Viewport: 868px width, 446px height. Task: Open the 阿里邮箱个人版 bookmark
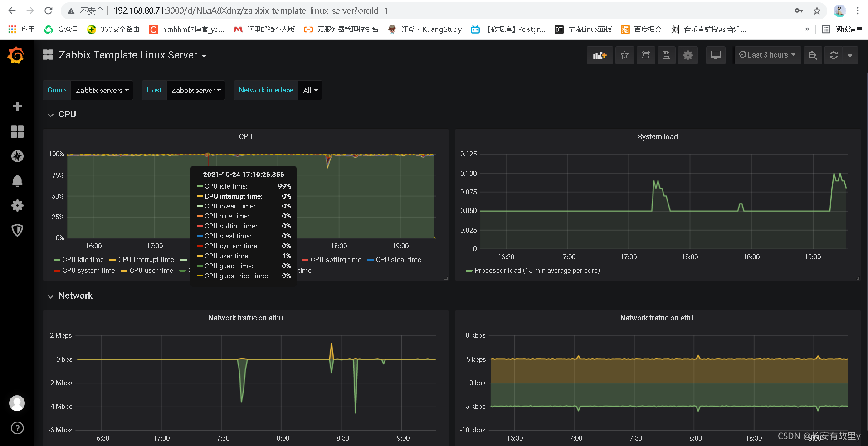point(264,29)
